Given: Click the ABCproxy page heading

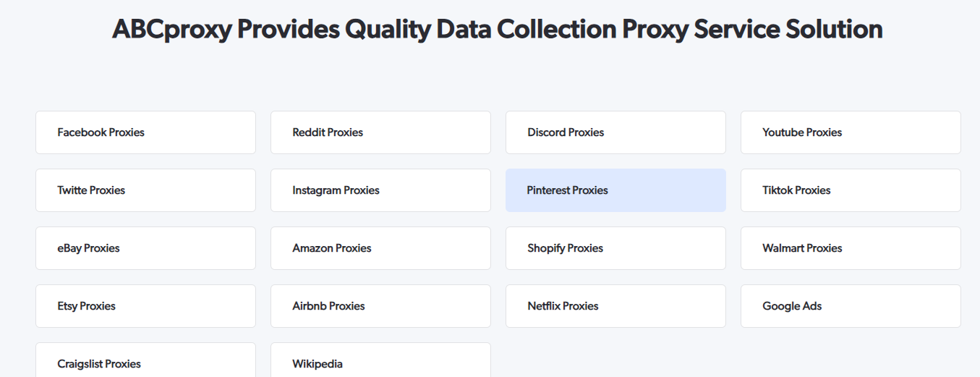Looking at the screenshot, I should [498, 30].
